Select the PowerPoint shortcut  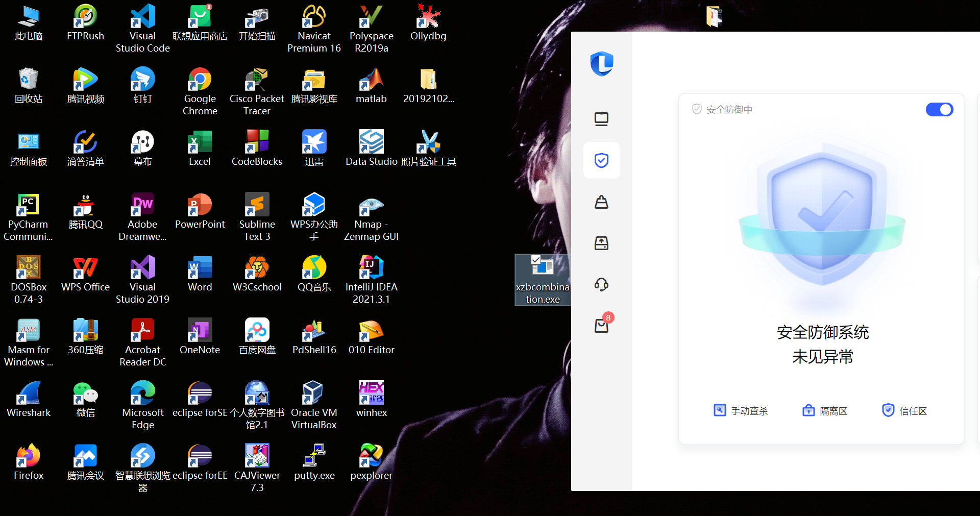[200, 212]
